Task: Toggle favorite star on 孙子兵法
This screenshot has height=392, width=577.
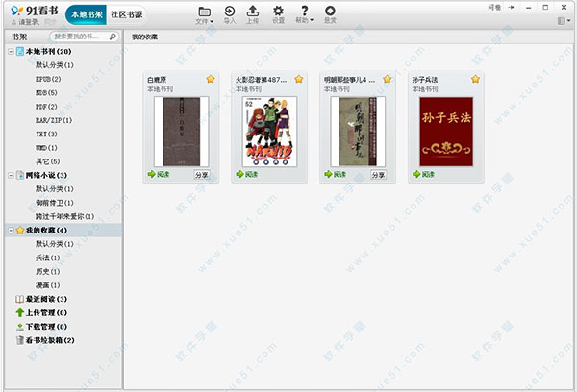Action: (475, 79)
